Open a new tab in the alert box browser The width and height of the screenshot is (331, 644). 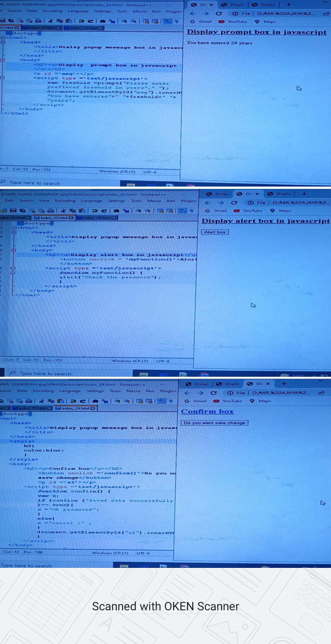[x=304, y=194]
